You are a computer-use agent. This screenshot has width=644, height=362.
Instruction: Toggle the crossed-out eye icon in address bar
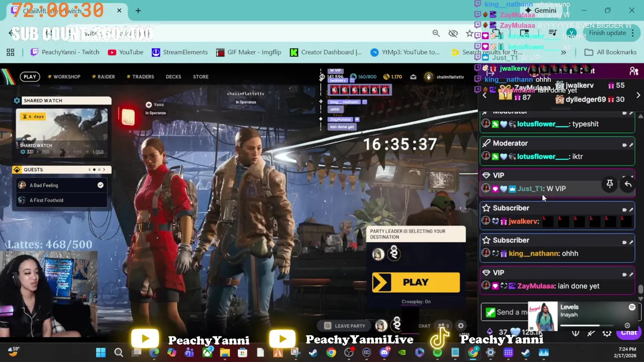pyautogui.click(x=453, y=33)
